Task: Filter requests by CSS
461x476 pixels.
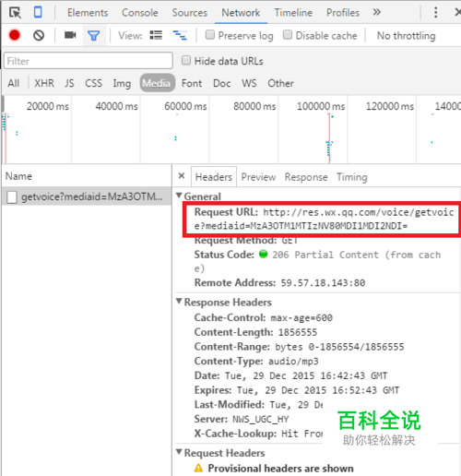Action: click(x=93, y=83)
